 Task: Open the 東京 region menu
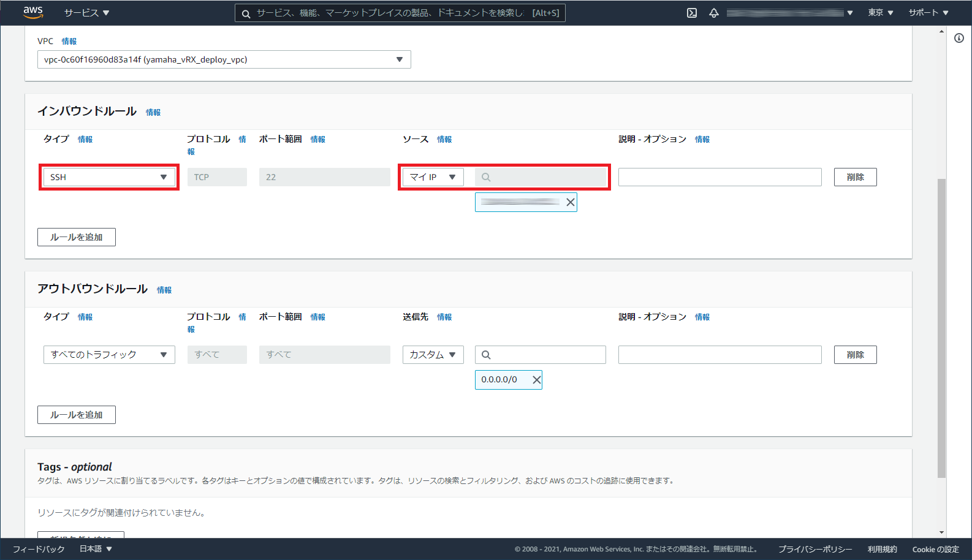[880, 13]
